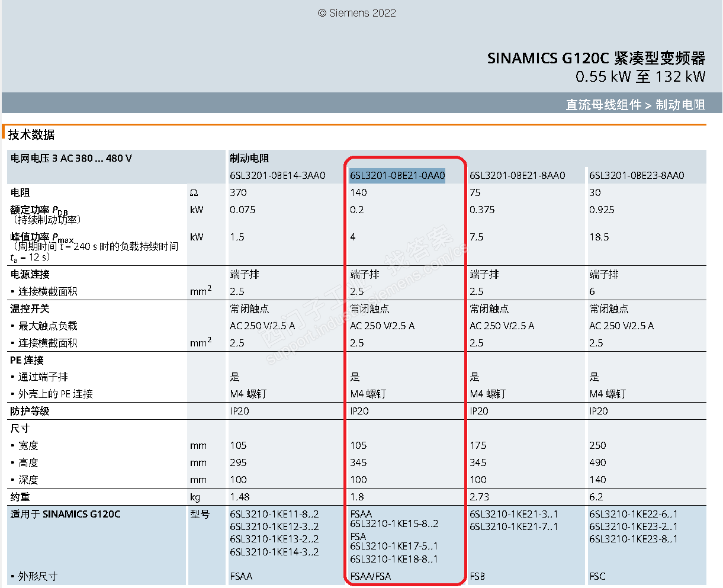Click the SINAMICS G120C 紧凑型变频器 title
This screenshot has width=723, height=588.
tap(596, 58)
